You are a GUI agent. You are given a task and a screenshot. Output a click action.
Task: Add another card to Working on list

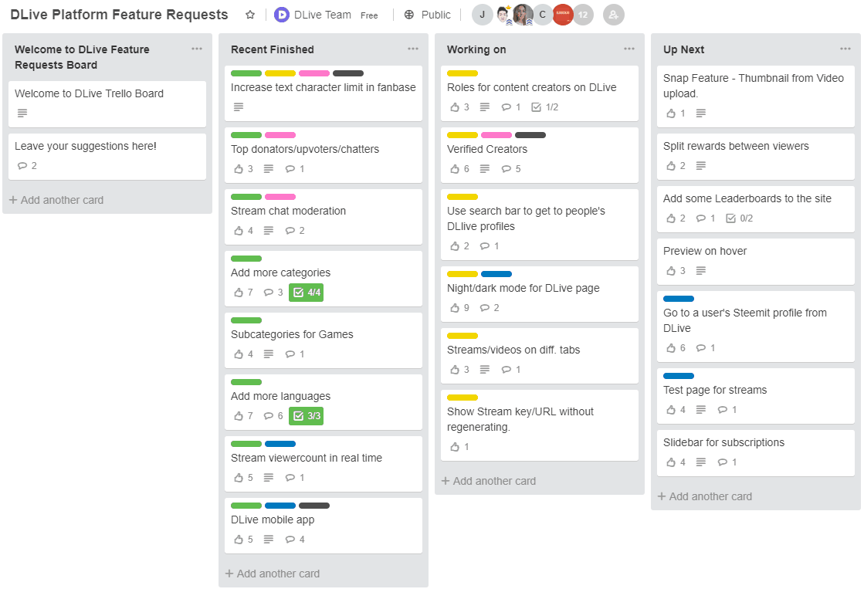click(x=488, y=481)
